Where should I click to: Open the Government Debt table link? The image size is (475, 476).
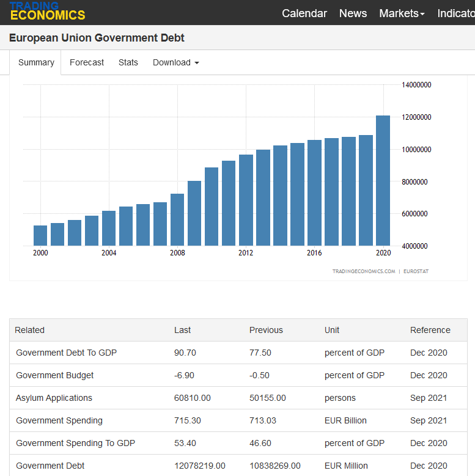pyautogui.click(x=50, y=466)
